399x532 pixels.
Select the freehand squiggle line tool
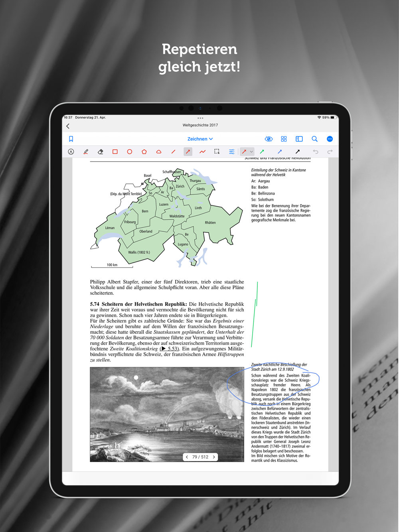click(203, 152)
